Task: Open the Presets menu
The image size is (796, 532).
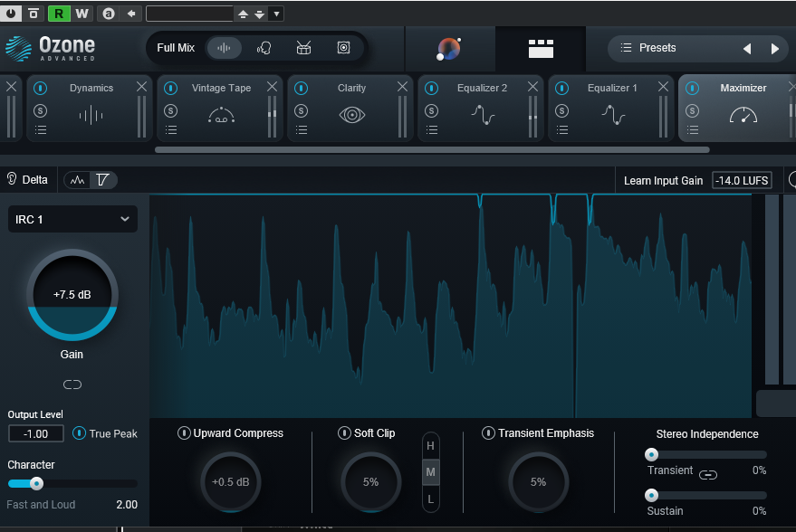Action: pyautogui.click(x=648, y=48)
